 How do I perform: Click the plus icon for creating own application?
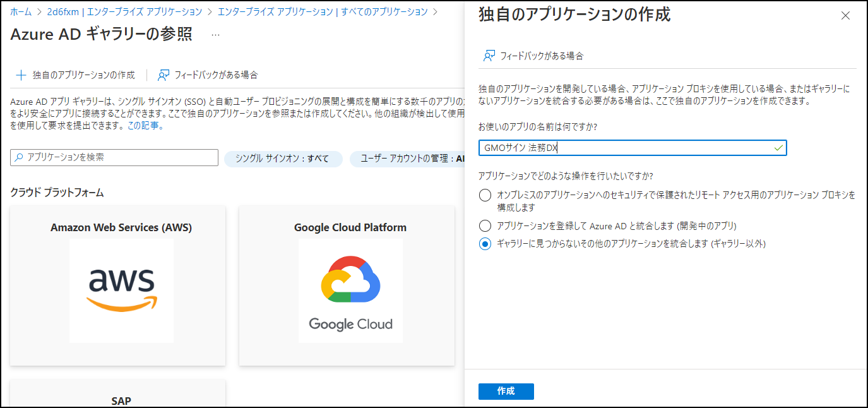(21, 75)
